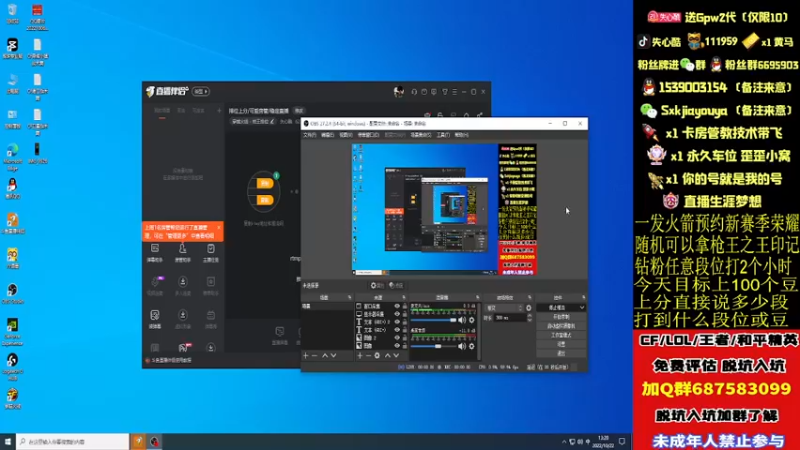Pop out the Scenes dock panel
Viewport: 800px width, 450px height.
(349, 297)
